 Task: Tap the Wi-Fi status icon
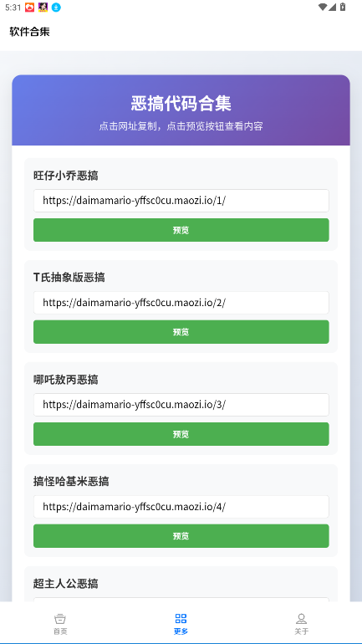pyautogui.click(x=323, y=7)
